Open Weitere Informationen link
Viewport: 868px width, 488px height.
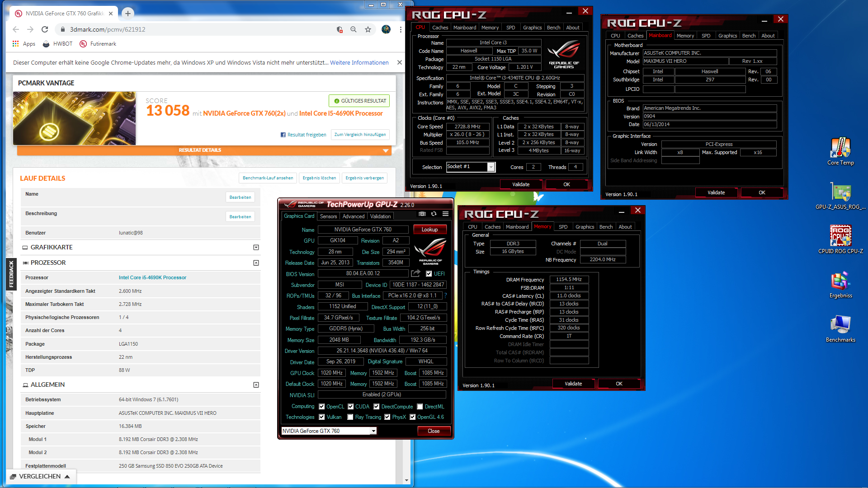coord(359,62)
